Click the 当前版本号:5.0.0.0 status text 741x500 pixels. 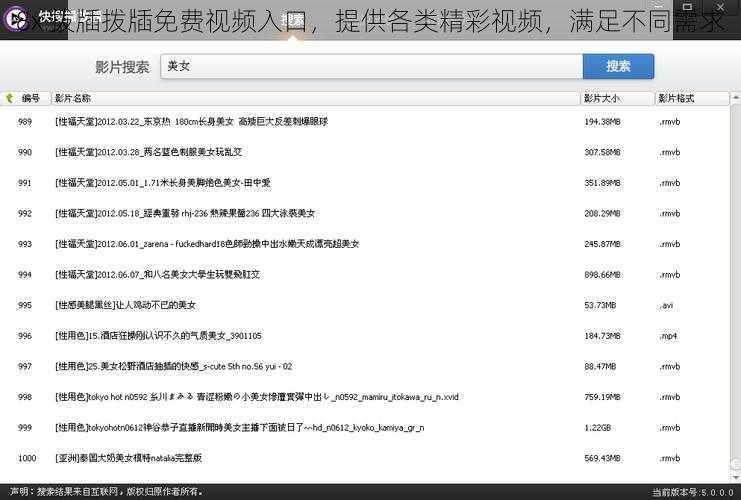[693, 492]
